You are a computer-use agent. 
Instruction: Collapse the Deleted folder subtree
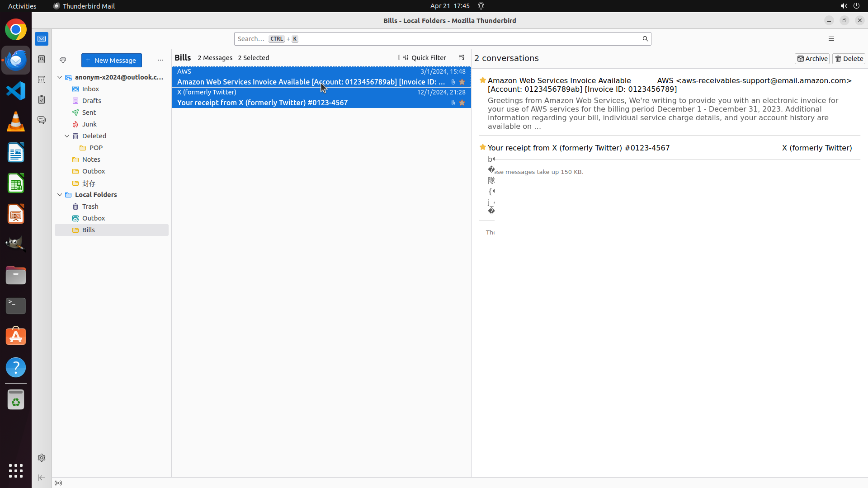point(67,136)
